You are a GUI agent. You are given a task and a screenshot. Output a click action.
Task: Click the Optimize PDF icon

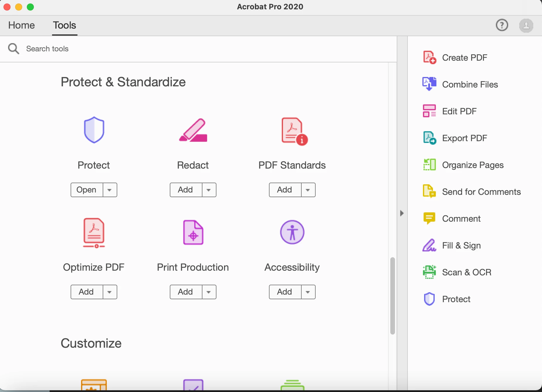[x=94, y=233]
